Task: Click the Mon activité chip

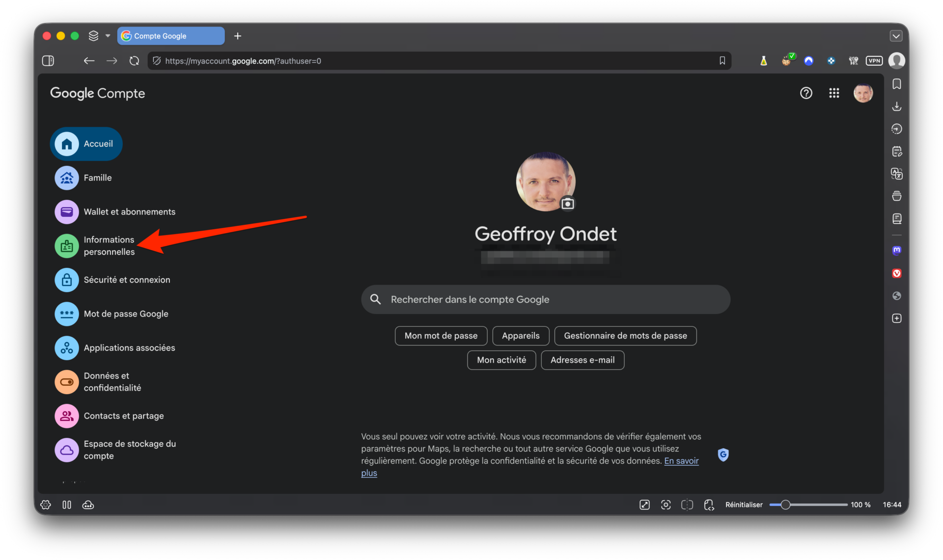Action: tap(501, 360)
